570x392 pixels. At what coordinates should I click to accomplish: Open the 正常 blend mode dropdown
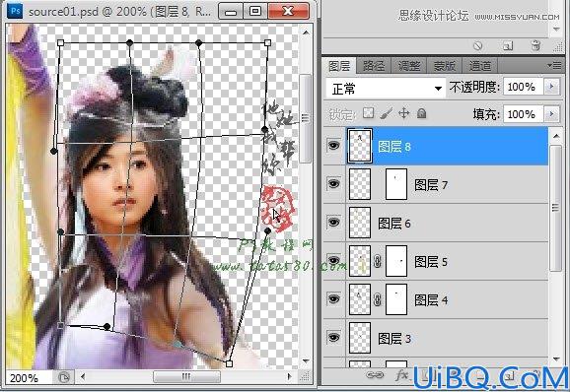[x=386, y=89]
